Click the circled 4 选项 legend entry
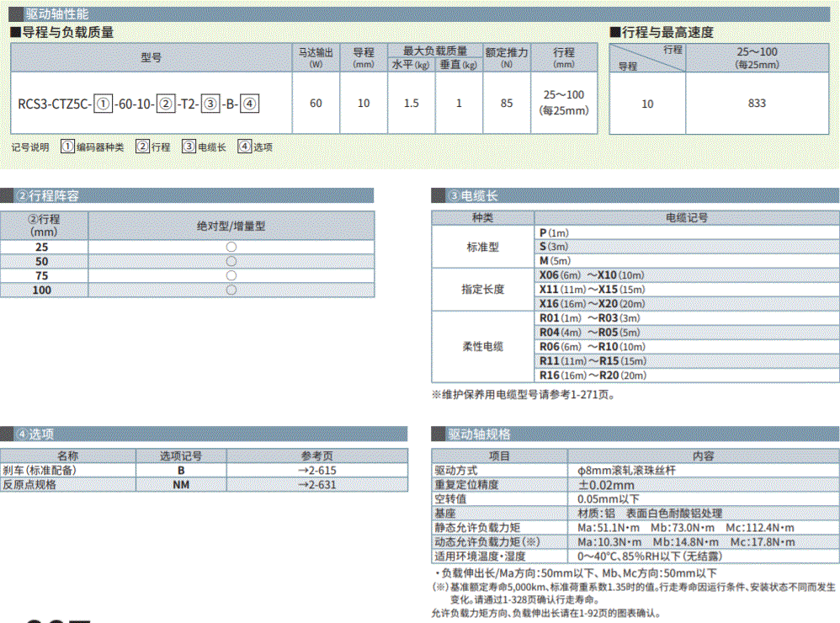Viewport: 840px width, 623px height. (255, 146)
